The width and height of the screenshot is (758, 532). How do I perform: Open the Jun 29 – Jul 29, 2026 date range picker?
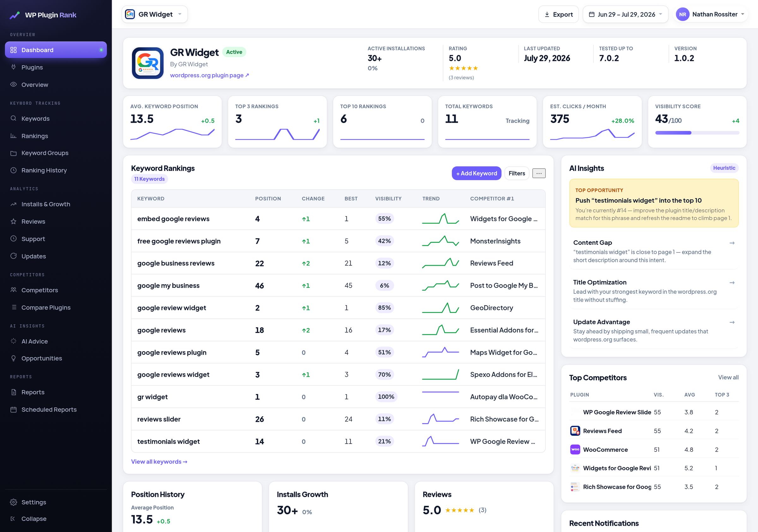[x=625, y=15]
